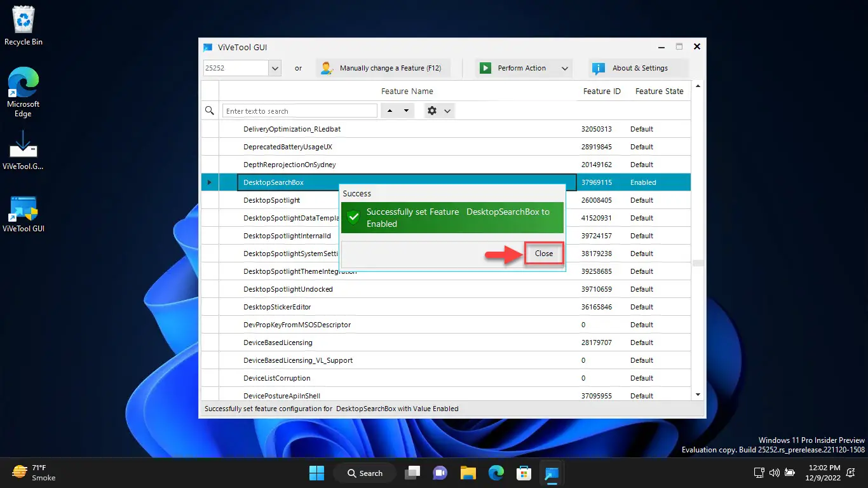Select the DeviceBasedLicensing_VL_Support row

(x=446, y=360)
